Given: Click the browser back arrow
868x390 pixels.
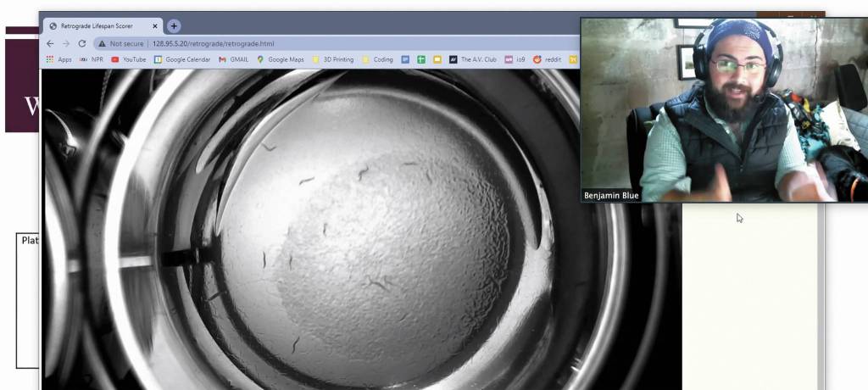Looking at the screenshot, I should click(x=50, y=43).
